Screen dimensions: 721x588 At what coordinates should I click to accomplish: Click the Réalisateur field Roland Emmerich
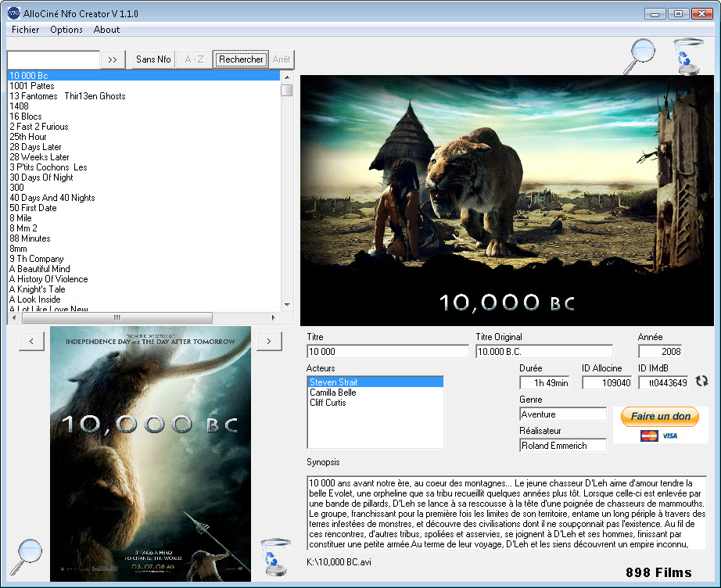pos(563,446)
